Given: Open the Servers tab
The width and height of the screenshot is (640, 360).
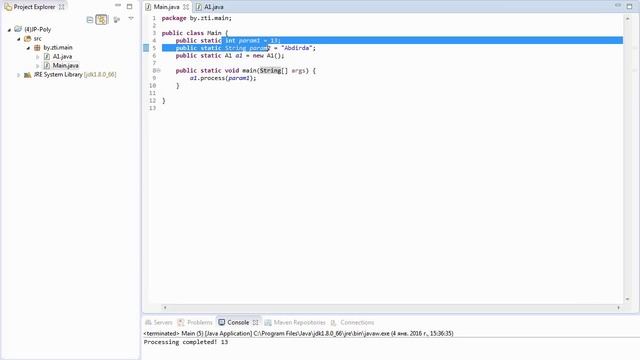Looking at the screenshot, I should tap(159, 322).
